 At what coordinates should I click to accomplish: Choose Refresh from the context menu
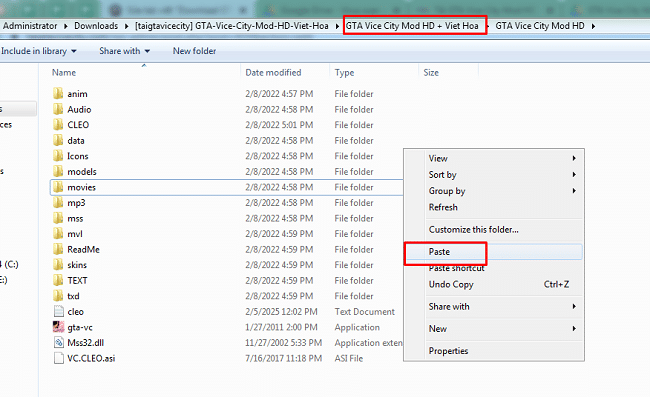pos(443,207)
